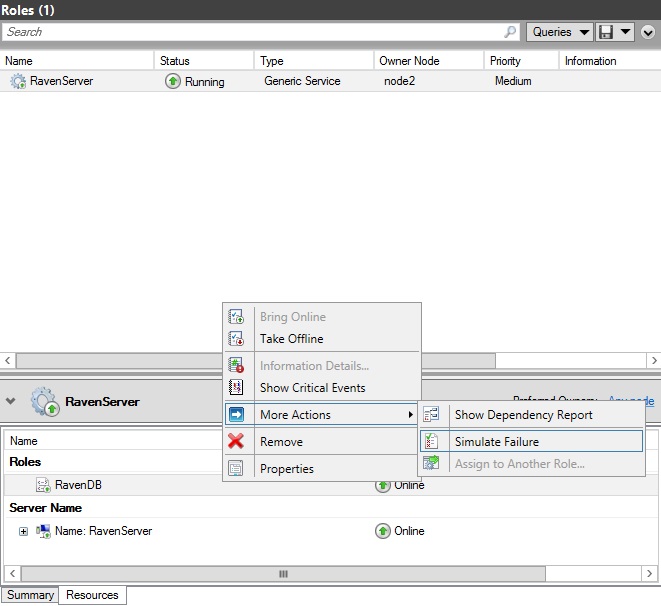
Task: Click the RavenServer gear icon in roles list
Action: click(18, 81)
